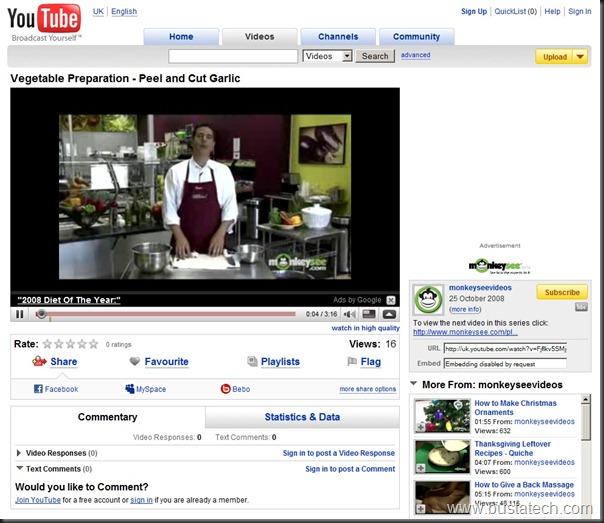Image resolution: width=604 pixels, height=523 pixels.
Task: Click the Embed code field
Action: (505, 364)
